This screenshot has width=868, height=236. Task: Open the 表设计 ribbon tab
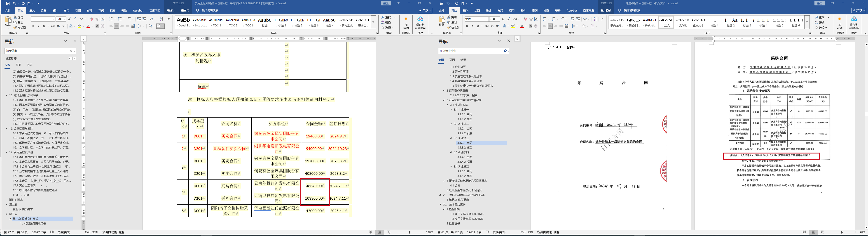(171, 10)
